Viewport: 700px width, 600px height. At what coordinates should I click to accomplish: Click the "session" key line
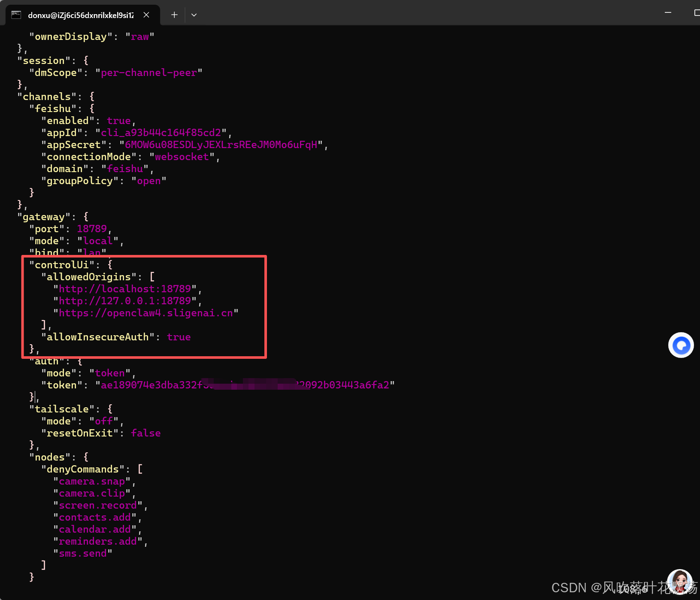tap(53, 61)
